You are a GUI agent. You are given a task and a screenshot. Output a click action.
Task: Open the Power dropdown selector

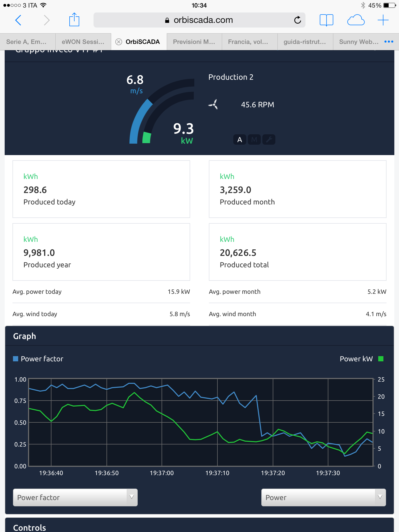click(323, 497)
